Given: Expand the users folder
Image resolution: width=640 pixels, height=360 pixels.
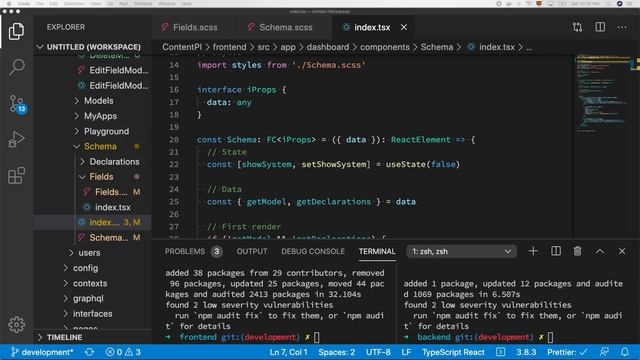Looking at the screenshot, I should pyautogui.click(x=89, y=253).
